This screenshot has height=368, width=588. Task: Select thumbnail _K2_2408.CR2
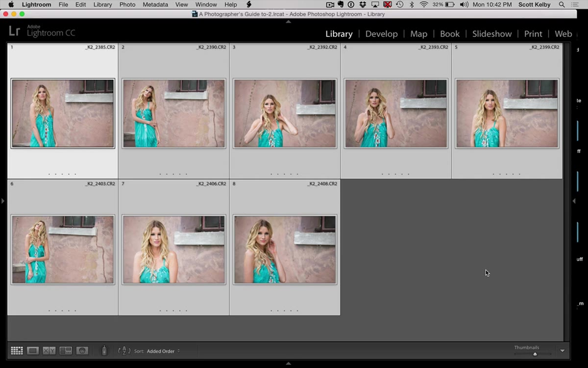(x=285, y=250)
